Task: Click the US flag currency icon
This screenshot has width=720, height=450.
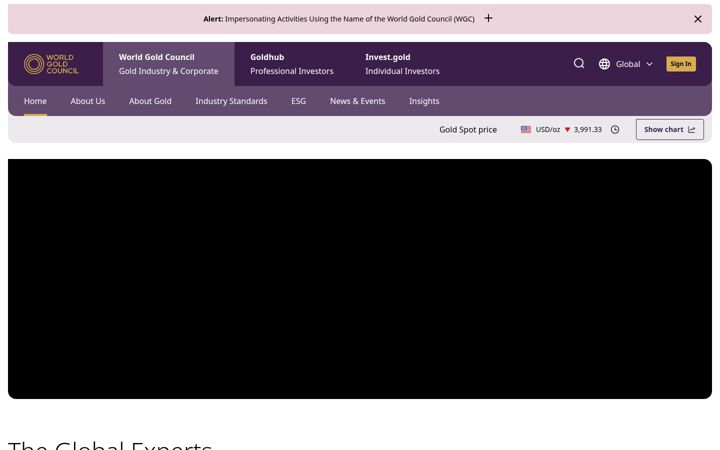Action: click(x=526, y=129)
